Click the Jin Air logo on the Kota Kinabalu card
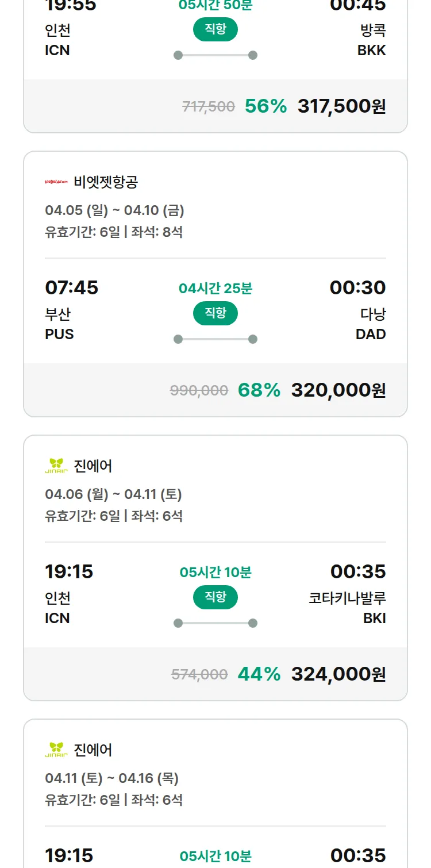 pos(56,466)
